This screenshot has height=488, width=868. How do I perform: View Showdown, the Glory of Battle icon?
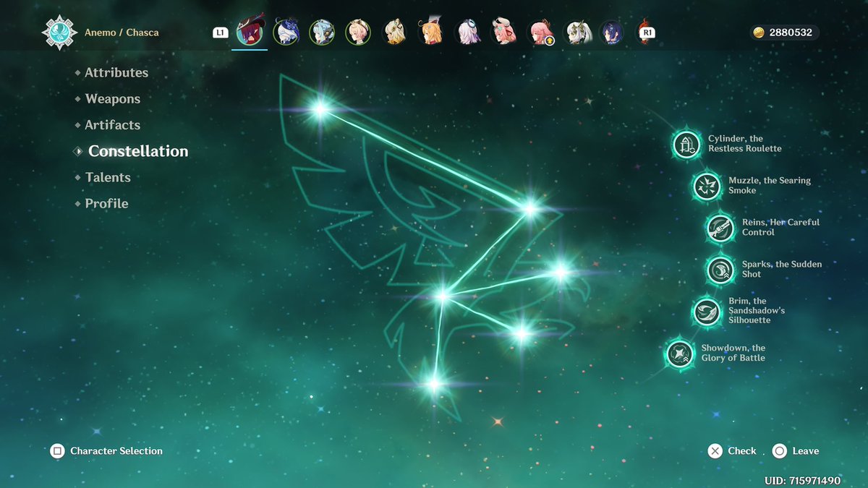click(x=679, y=354)
